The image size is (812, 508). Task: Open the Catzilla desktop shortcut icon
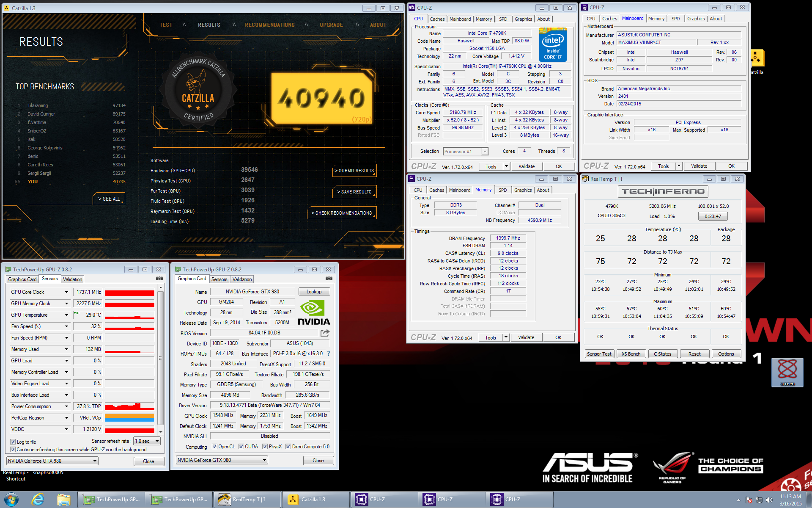[x=757, y=62]
